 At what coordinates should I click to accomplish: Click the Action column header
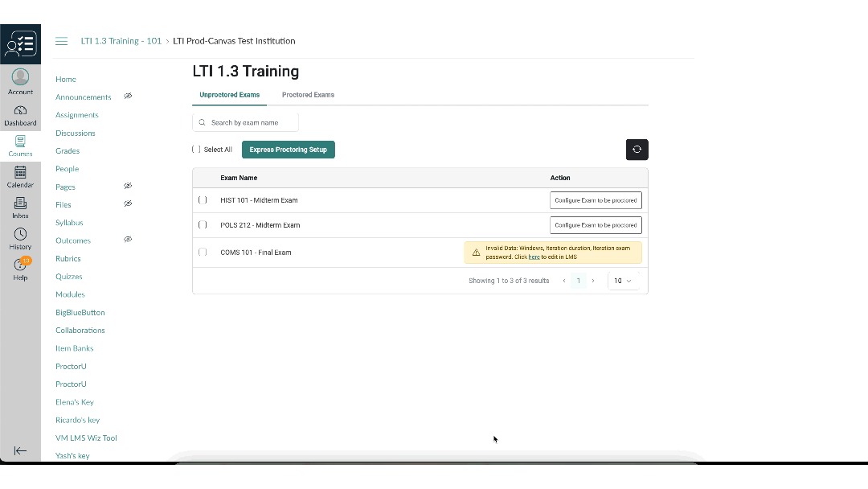pyautogui.click(x=560, y=178)
